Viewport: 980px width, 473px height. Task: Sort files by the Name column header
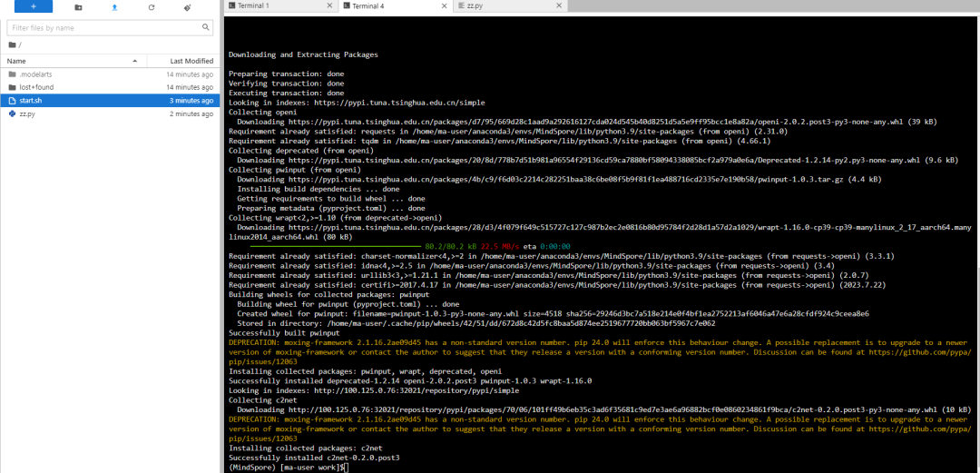point(73,61)
